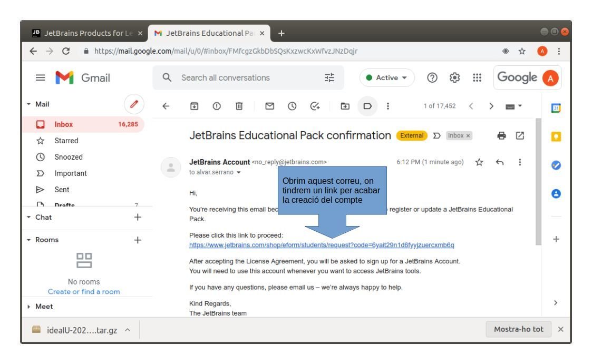Open the input tools dropdown arrow
Screen dimensions: 592x364
[x=520, y=106]
